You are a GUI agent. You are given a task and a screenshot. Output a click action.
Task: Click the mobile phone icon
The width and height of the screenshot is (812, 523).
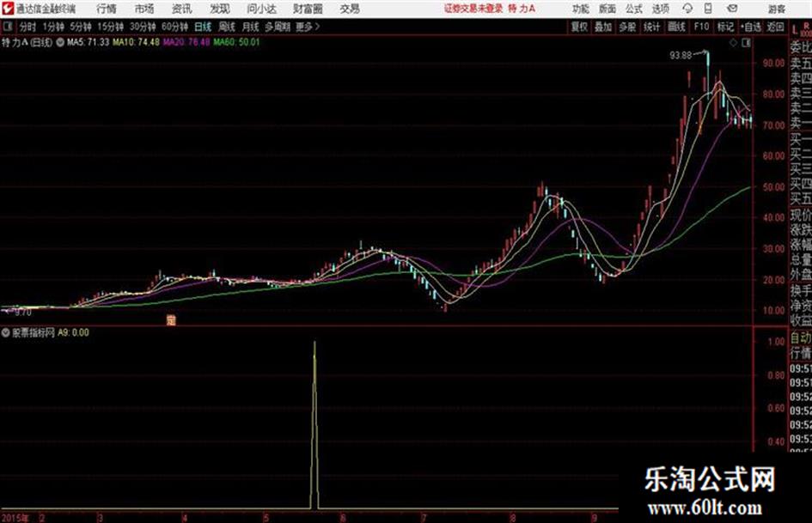point(708,9)
